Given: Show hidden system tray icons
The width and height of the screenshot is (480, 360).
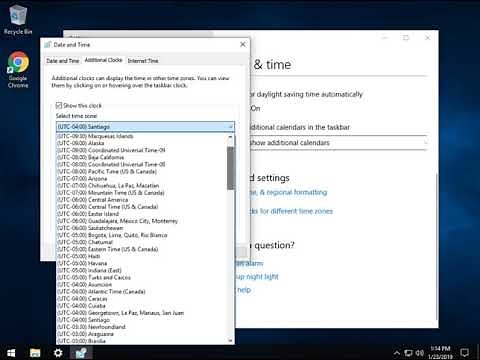Looking at the screenshot, I should click(x=397, y=353).
